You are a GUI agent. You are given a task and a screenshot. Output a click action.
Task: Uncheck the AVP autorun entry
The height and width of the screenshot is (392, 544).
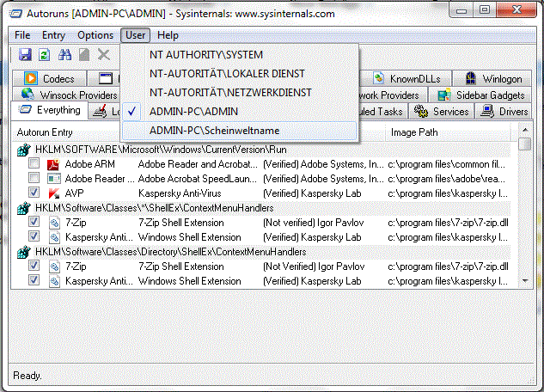34,192
